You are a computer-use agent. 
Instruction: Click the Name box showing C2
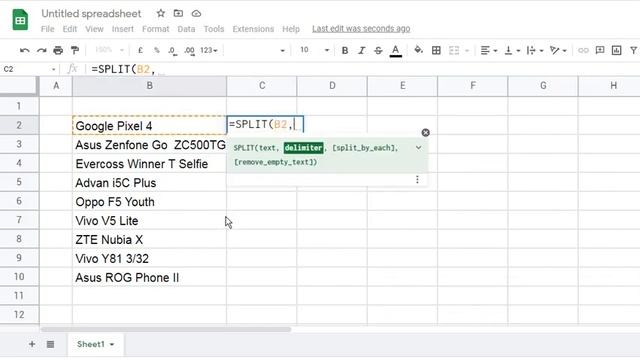pyautogui.click(x=29, y=69)
